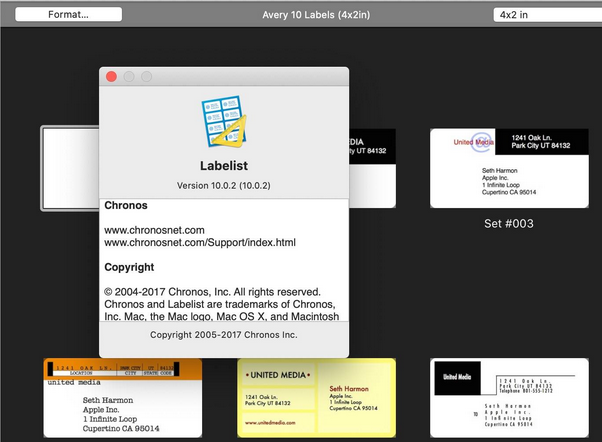602x442 pixels.
Task: Click Copyright 2005-2017 Chronos Inc. footer
Action: [x=224, y=335]
